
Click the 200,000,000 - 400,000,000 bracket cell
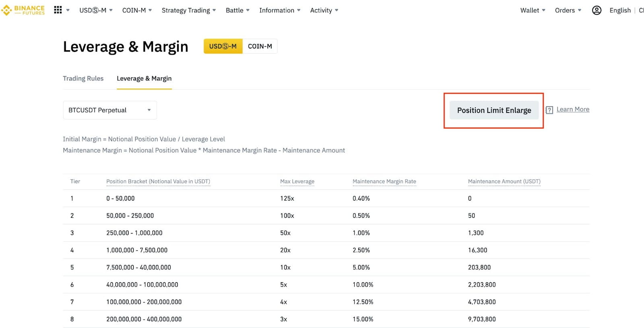pyautogui.click(x=144, y=320)
